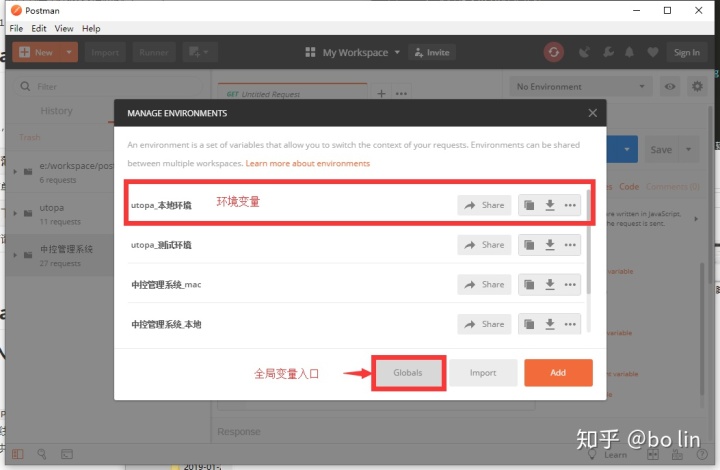Click the sync status icon
This screenshot has height=470, width=720.
(x=554, y=52)
